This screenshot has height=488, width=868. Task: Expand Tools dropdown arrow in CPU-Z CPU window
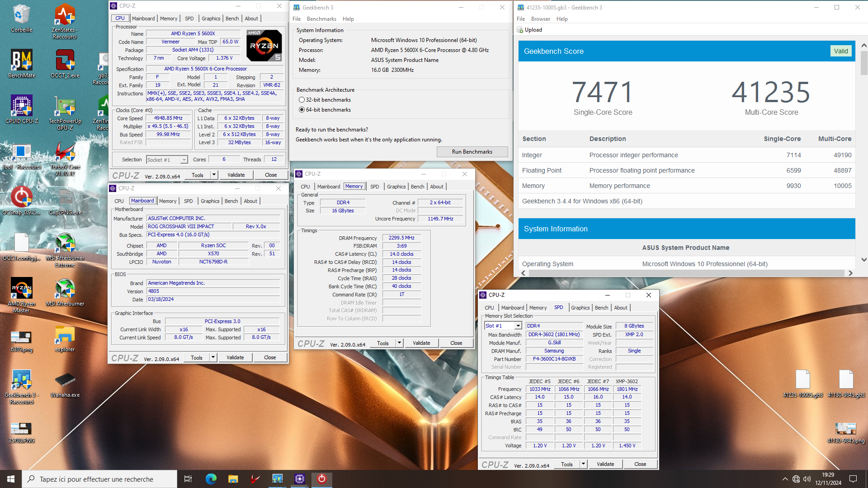pyautogui.click(x=214, y=175)
